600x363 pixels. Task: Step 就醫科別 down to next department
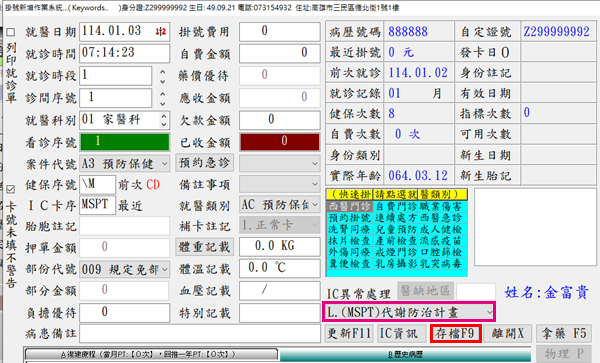pyautogui.click(x=164, y=124)
